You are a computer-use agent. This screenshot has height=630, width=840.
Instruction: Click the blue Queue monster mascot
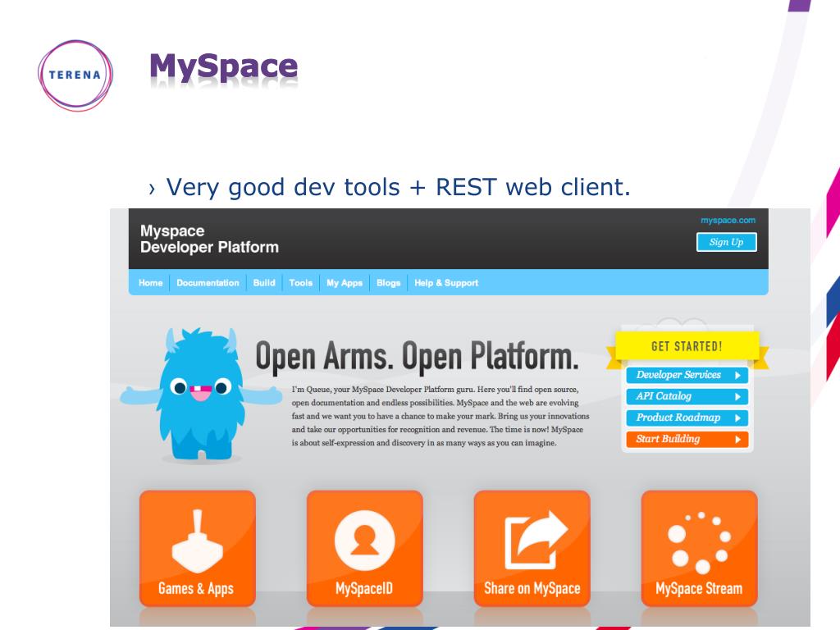point(201,395)
